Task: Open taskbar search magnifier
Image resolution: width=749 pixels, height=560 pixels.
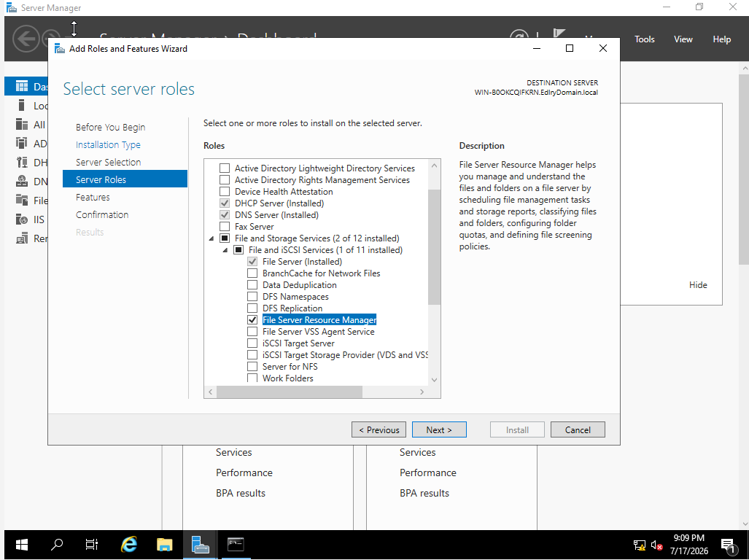Action: tap(57, 545)
